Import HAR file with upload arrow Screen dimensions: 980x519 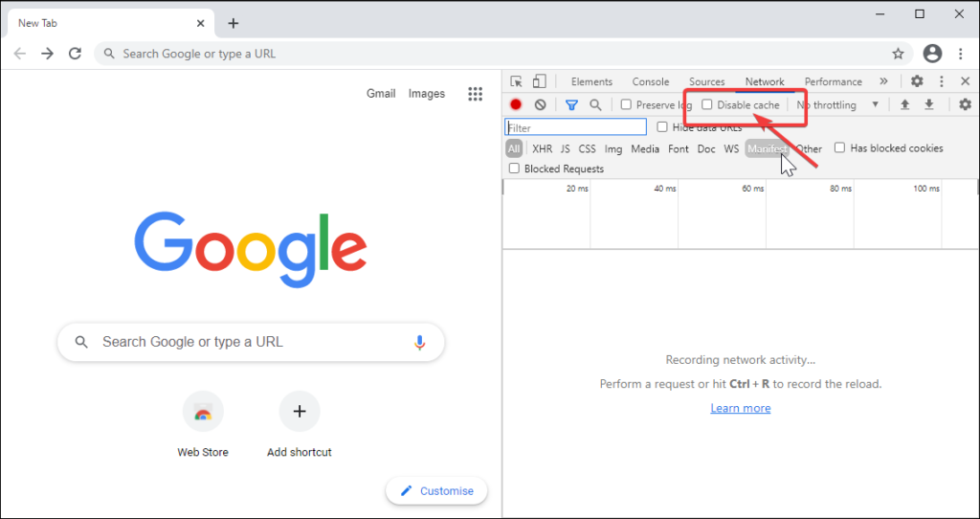tap(904, 105)
